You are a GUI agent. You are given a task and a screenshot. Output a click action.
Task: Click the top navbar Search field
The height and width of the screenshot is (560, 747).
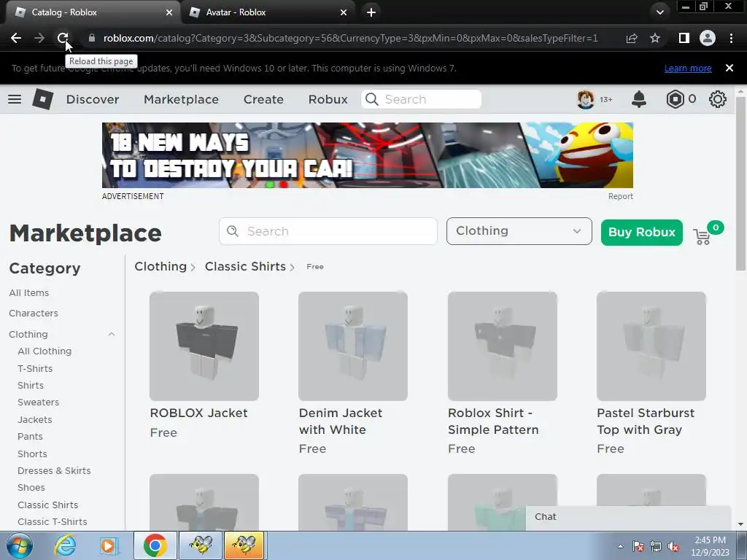pos(421,99)
